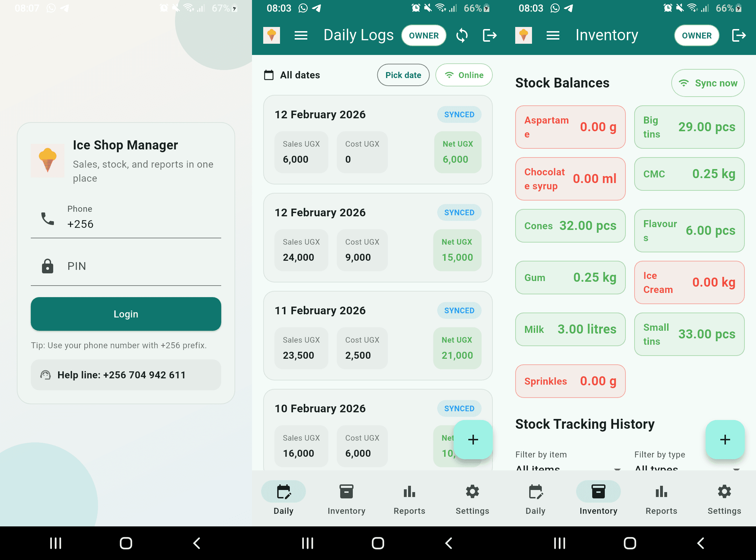Tap the refresh sync icon in Daily Logs header
The width and height of the screenshot is (756, 560).
tap(462, 35)
